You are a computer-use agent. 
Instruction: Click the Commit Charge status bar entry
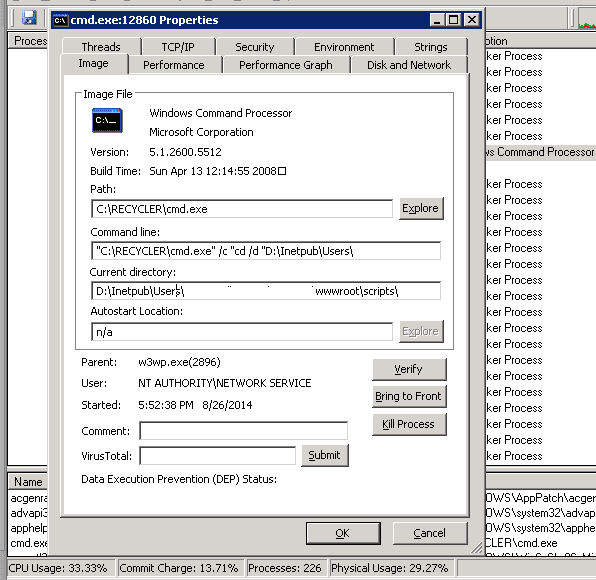coord(180,568)
